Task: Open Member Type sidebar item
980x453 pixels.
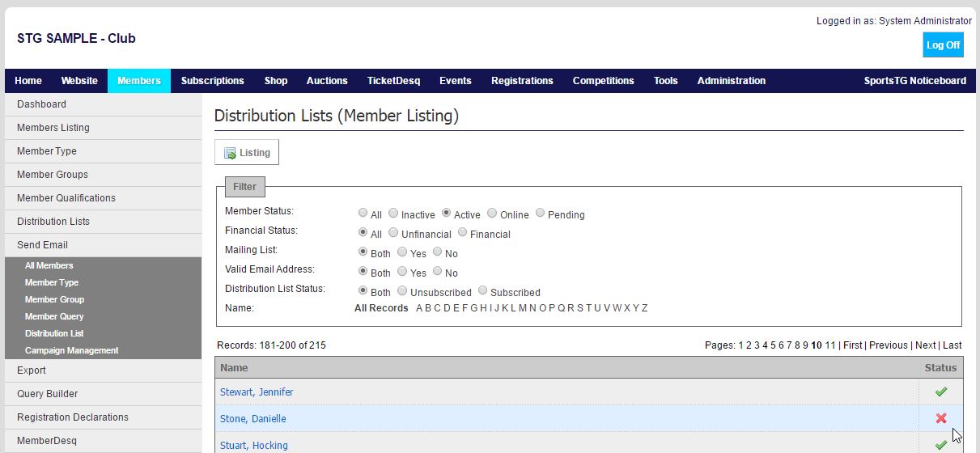Action: click(103, 151)
